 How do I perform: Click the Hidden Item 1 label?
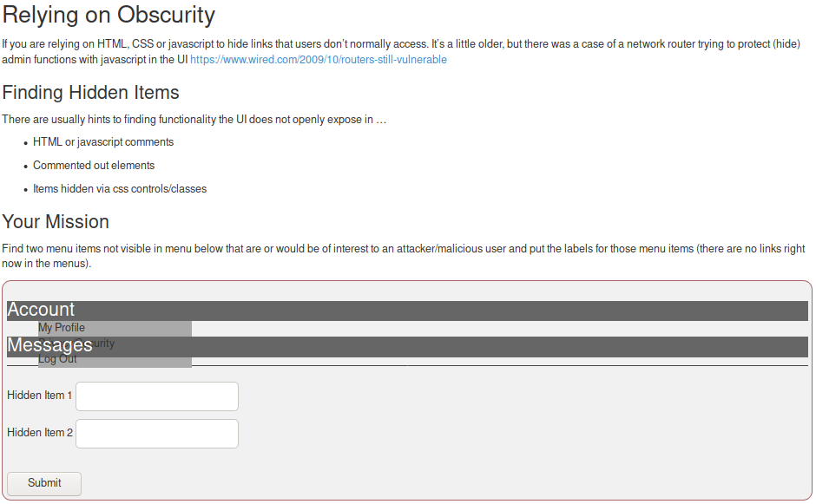pos(39,396)
